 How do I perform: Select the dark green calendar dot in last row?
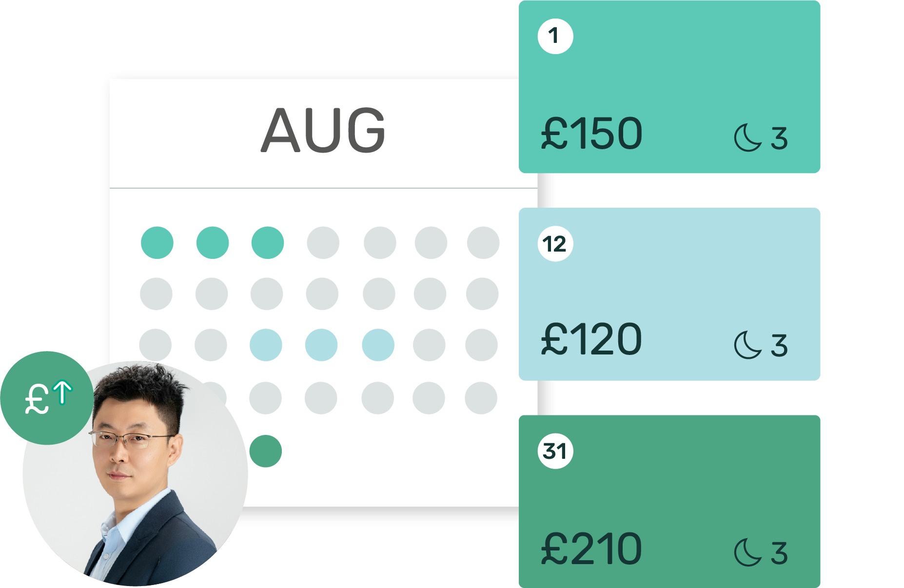click(266, 451)
